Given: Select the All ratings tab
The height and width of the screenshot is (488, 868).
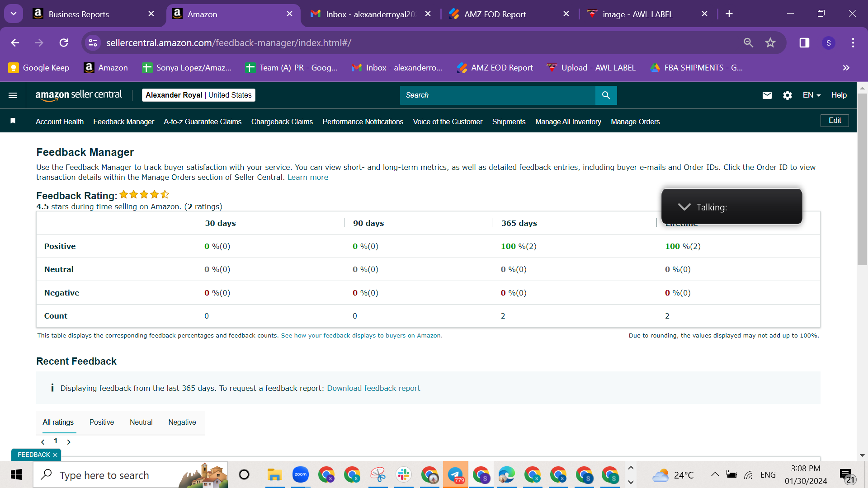Looking at the screenshot, I should [58, 422].
